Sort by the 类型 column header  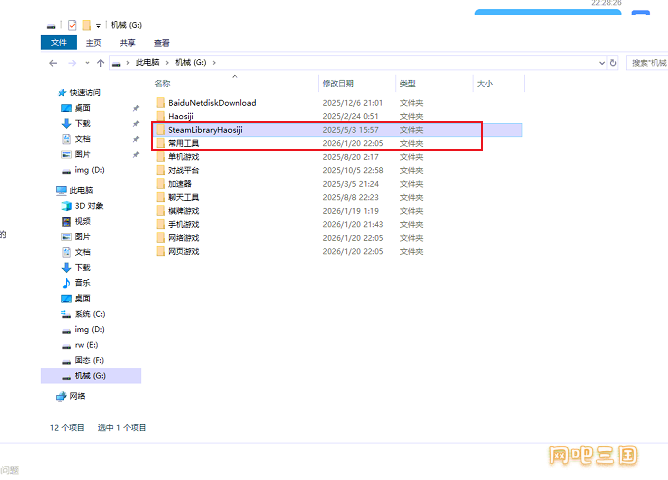tap(407, 83)
